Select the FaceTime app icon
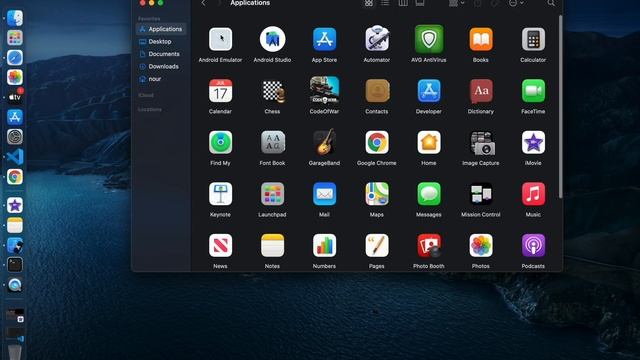The image size is (640, 360). coord(533,91)
